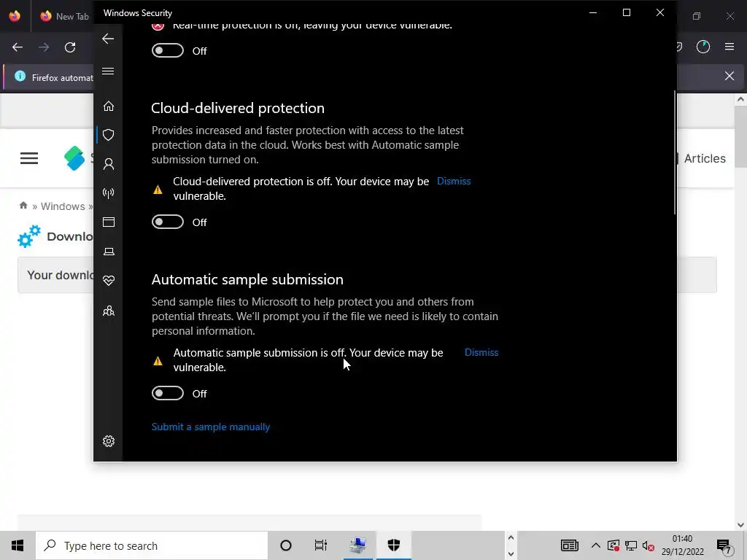The image size is (747, 560).
Task: Switch to Windows Security taskbar icon
Action: (393, 545)
